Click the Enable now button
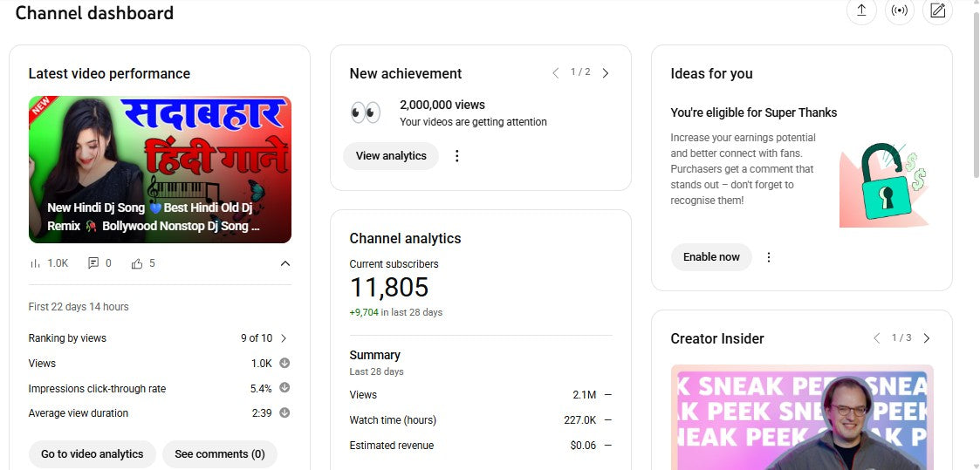Image resolution: width=980 pixels, height=470 pixels. (x=711, y=257)
